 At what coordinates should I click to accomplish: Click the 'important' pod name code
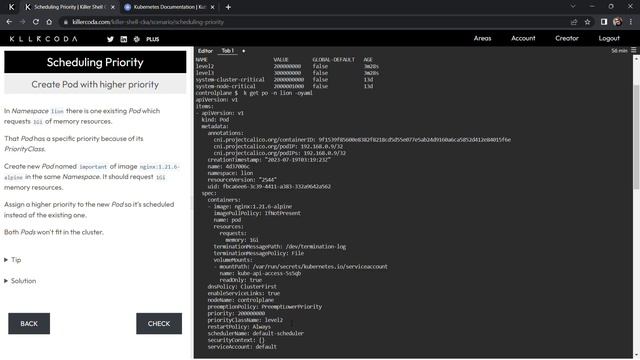tap(93, 167)
